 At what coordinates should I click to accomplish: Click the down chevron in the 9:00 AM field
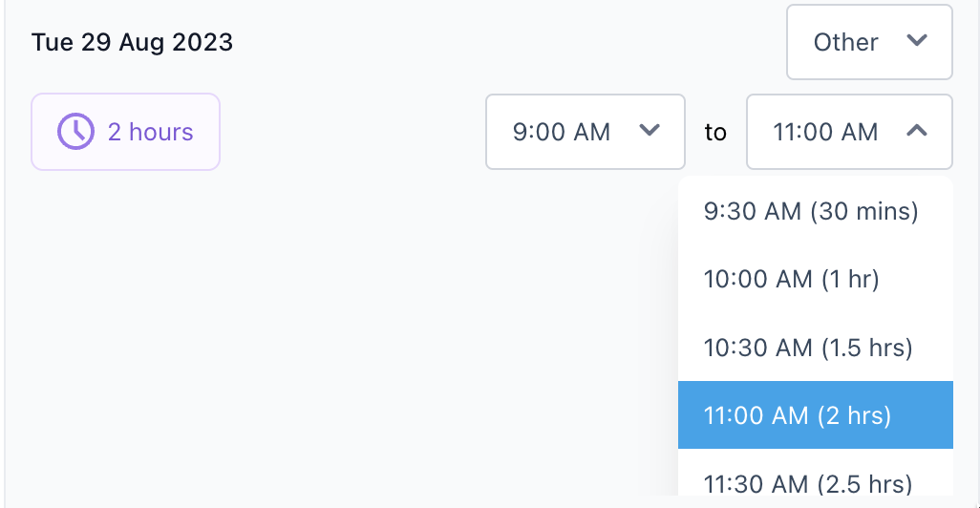650,130
